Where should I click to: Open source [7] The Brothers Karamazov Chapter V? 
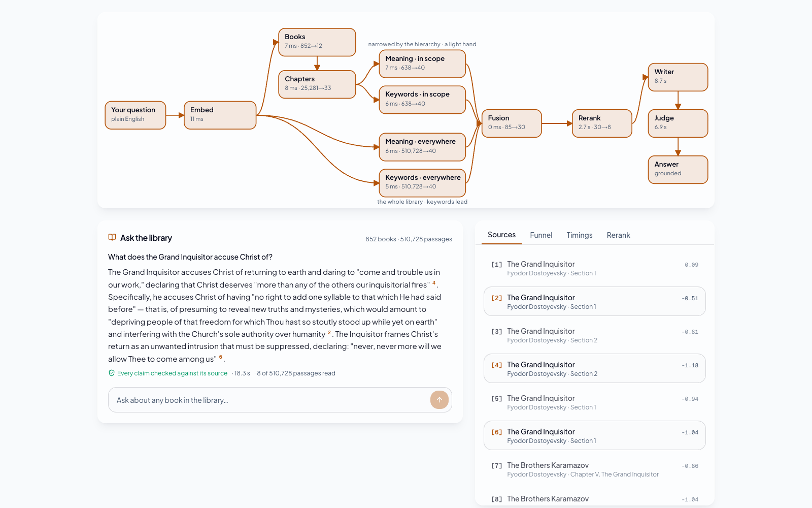coord(595,469)
